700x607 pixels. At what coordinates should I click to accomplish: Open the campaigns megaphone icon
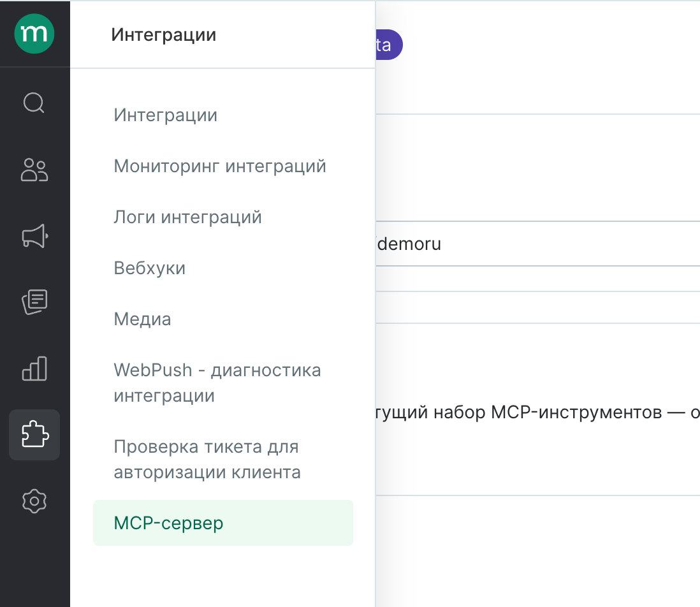pos(34,236)
